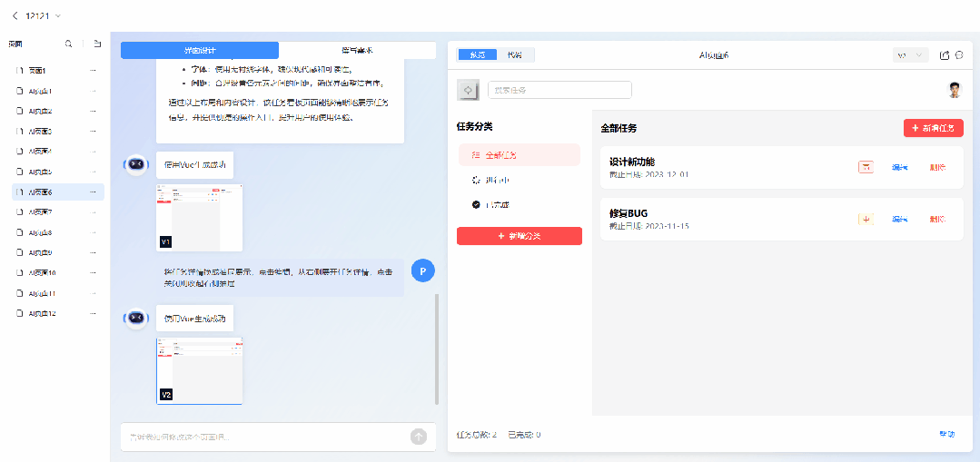Open more options for AI页面3

94,131
